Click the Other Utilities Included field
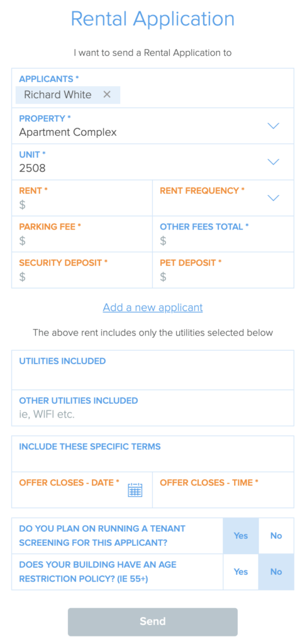Image resolution: width=307 pixels, height=644 pixels. pyautogui.click(x=153, y=408)
